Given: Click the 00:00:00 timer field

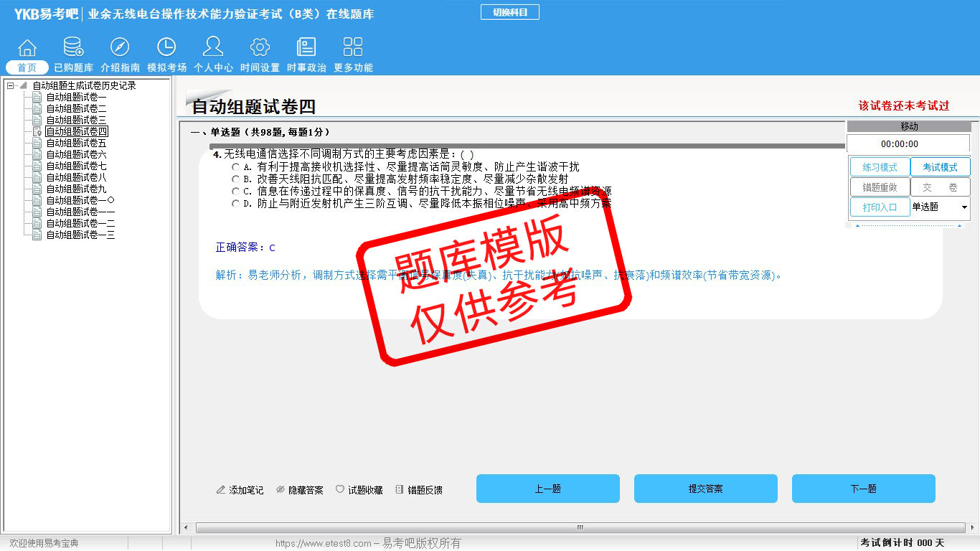Looking at the screenshot, I should (x=908, y=144).
